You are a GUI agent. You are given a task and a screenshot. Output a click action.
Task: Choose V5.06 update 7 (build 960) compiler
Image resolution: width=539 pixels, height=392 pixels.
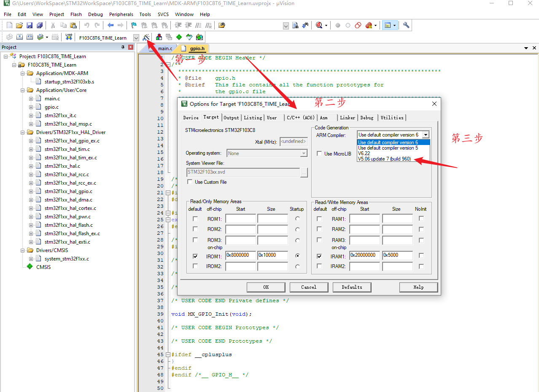click(384, 159)
